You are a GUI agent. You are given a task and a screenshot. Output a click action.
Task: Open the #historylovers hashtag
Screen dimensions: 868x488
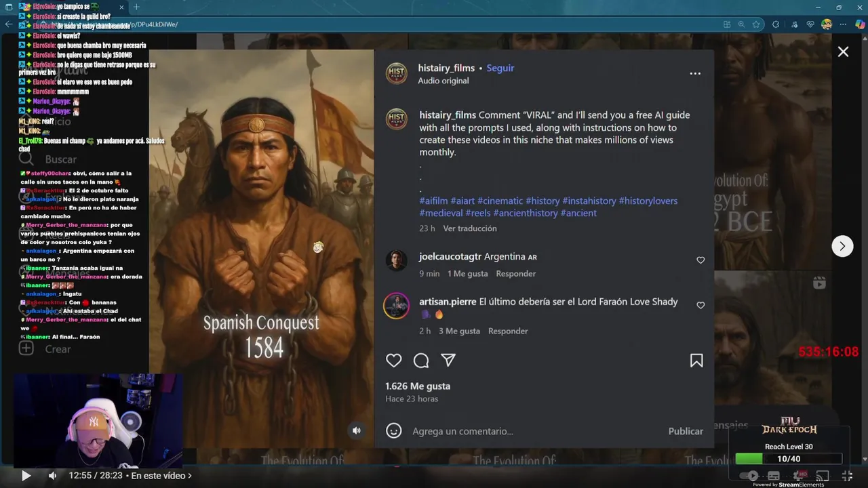pyautogui.click(x=648, y=201)
